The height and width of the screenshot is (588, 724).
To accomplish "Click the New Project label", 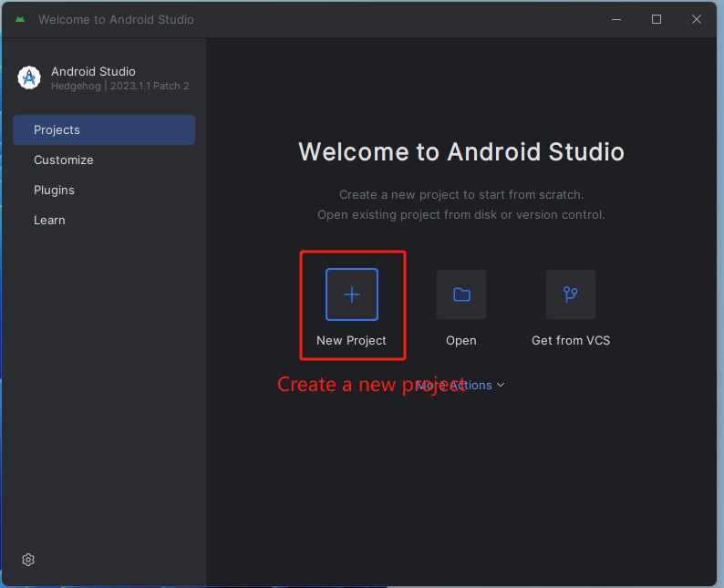I will (x=351, y=340).
